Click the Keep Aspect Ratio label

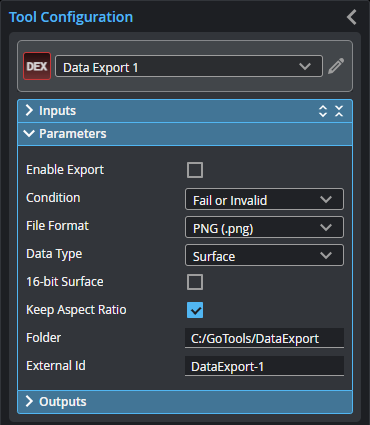pos(76,310)
